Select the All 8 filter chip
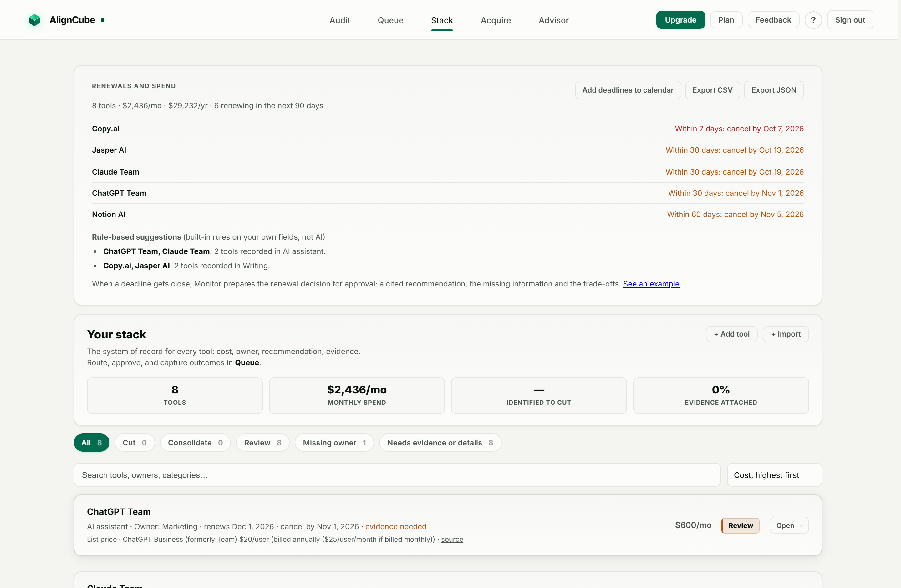This screenshot has height=588, width=901. [x=92, y=442]
